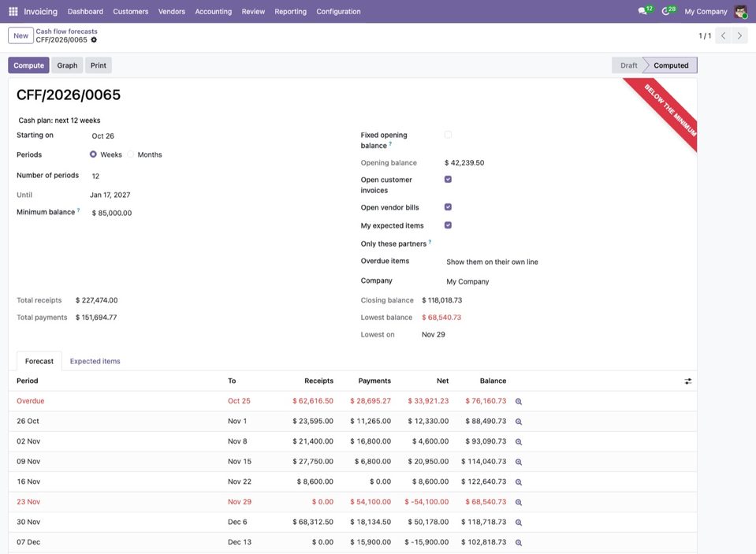
Task: Open the Reporting menu
Action: (290, 11)
